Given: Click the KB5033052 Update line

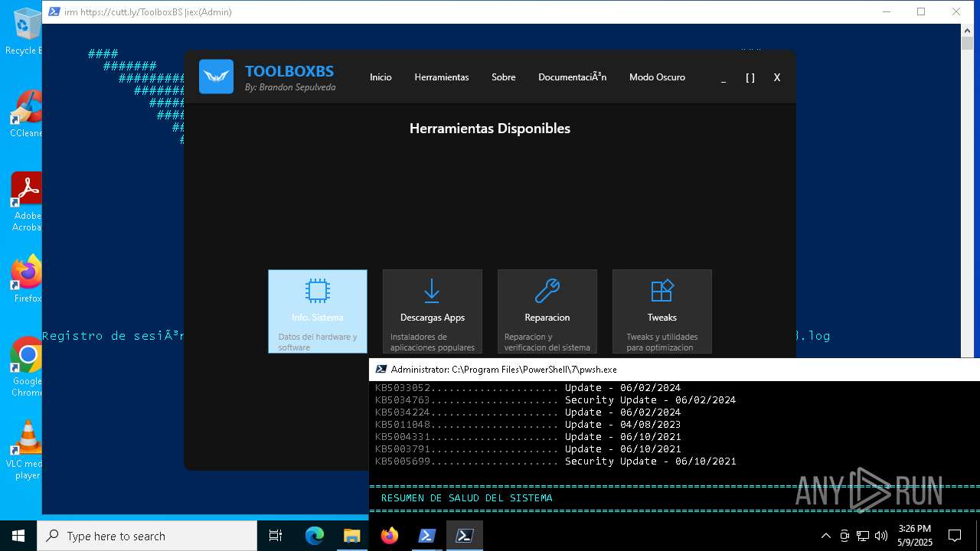Looking at the screenshot, I should point(528,387).
